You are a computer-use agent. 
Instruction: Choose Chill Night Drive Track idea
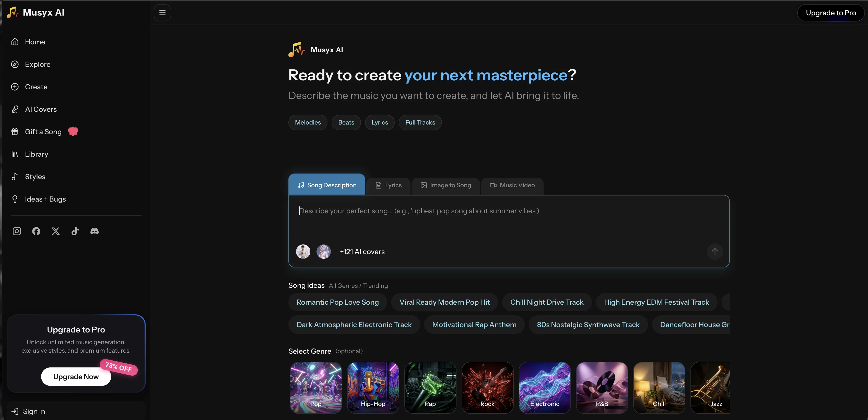[547, 302]
